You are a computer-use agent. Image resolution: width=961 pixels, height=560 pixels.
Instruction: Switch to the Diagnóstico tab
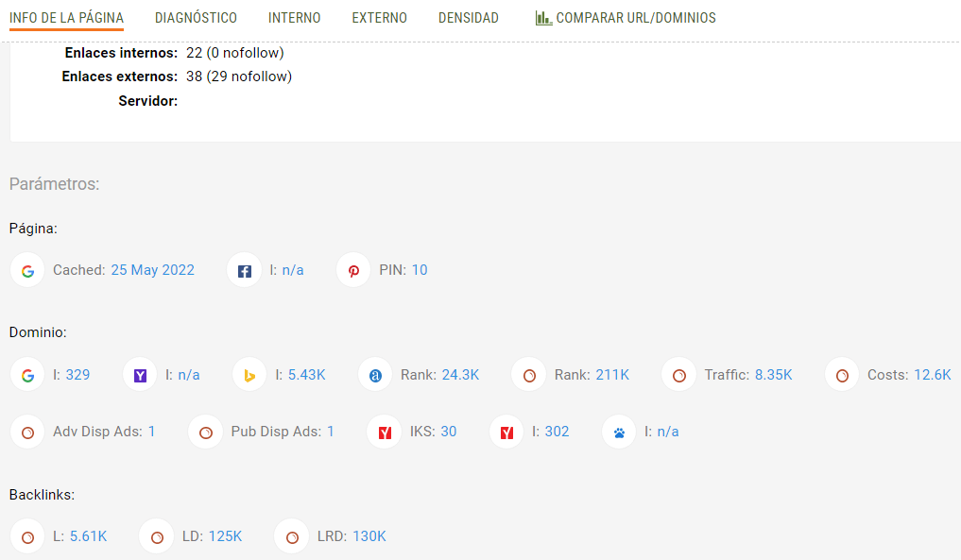196,18
